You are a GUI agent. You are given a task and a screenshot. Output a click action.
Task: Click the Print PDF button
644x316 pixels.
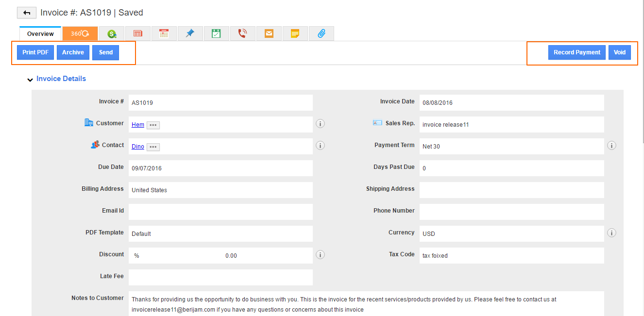point(35,52)
